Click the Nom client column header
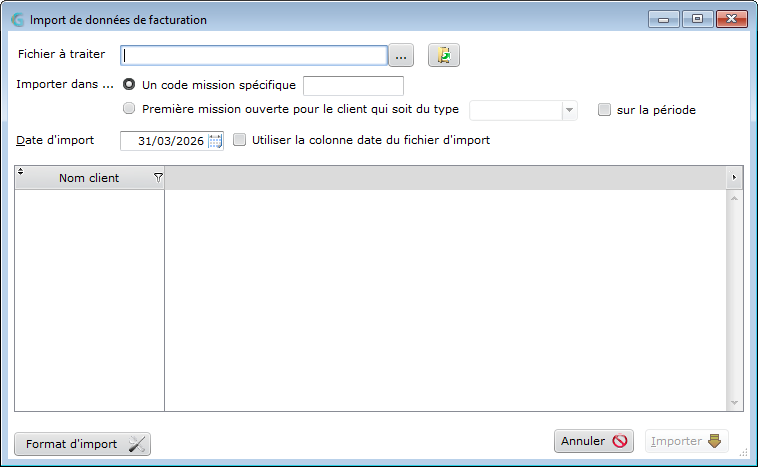This screenshot has height=467, width=758. pos(89,178)
